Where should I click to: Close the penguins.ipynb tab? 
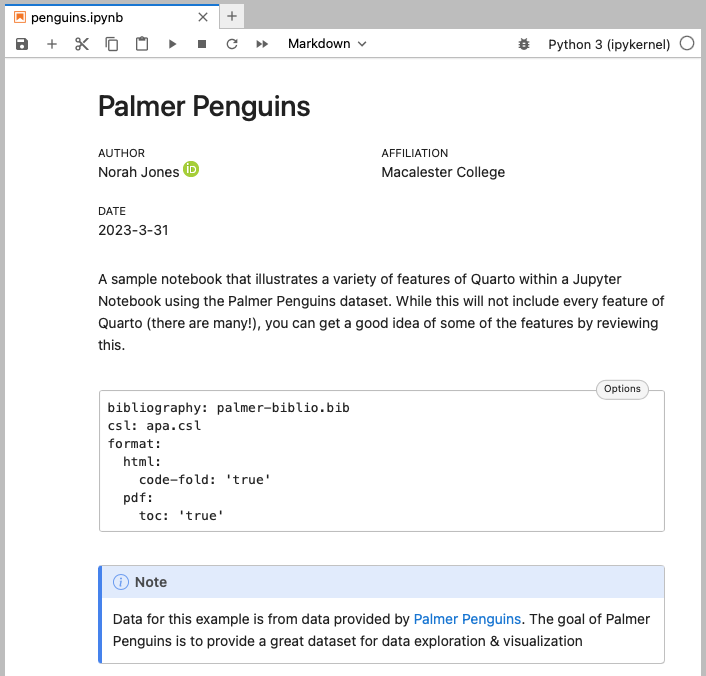(203, 17)
